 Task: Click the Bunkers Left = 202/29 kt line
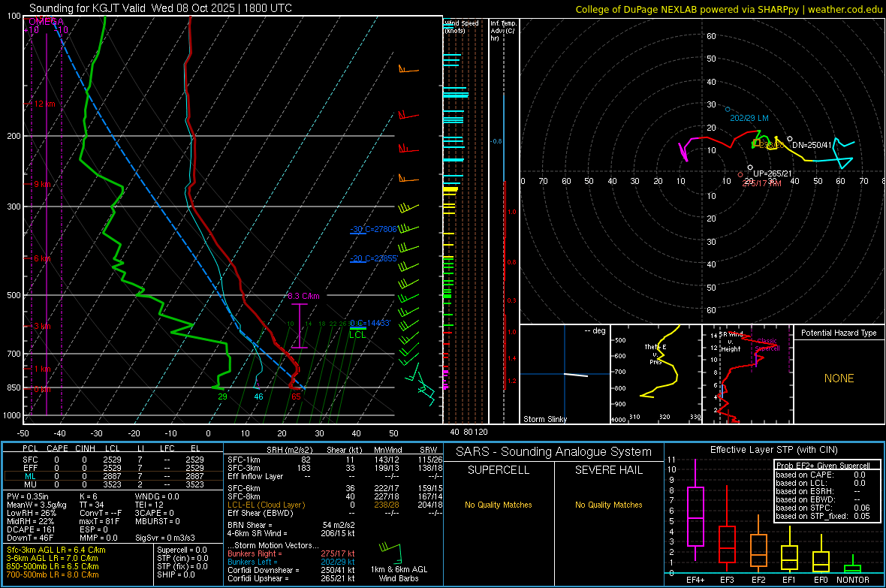click(x=291, y=562)
